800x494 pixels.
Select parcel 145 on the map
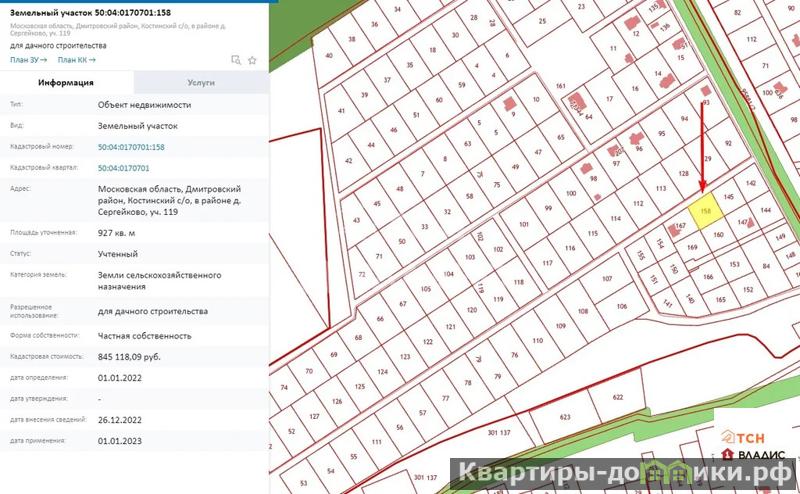[x=728, y=198]
